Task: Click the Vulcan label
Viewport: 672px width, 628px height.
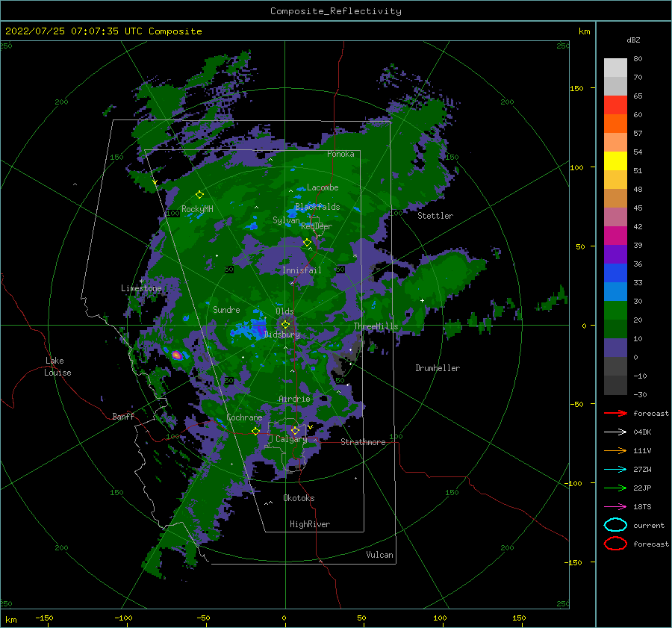Action: pos(379,555)
